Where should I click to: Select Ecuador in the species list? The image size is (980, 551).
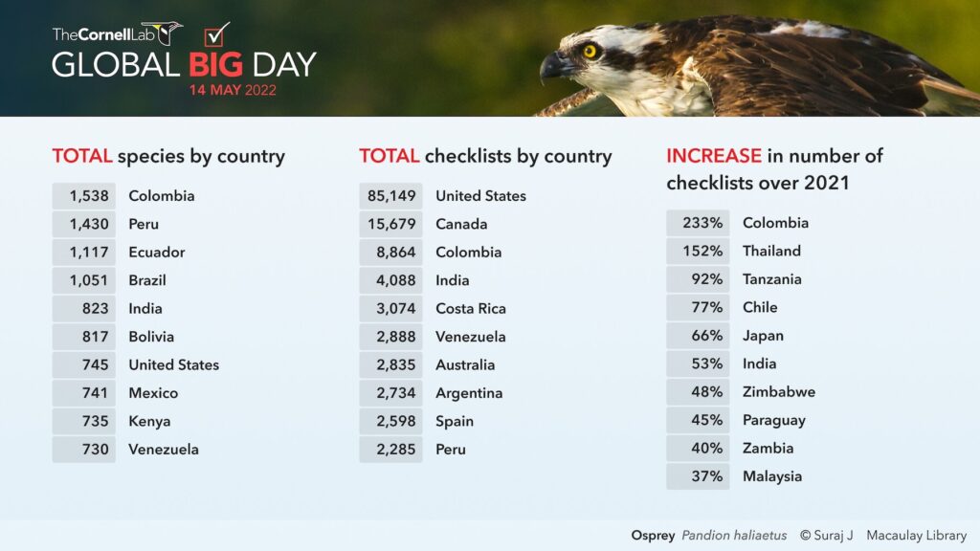click(157, 253)
